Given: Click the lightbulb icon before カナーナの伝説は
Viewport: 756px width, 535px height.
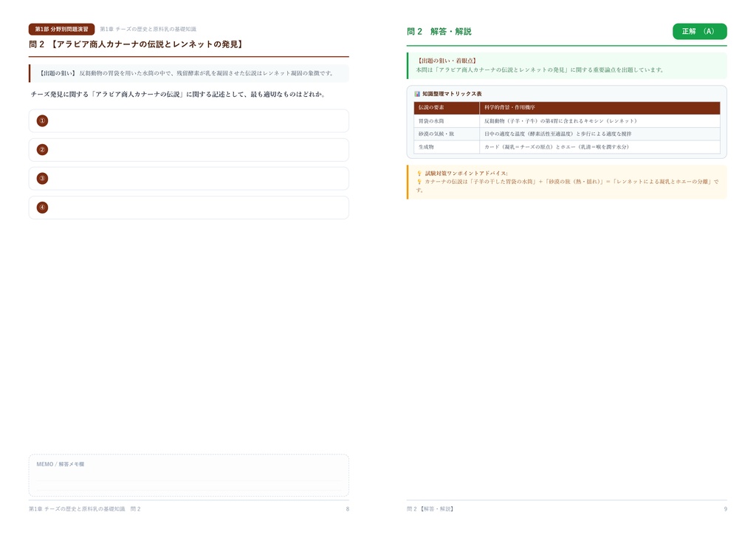Looking at the screenshot, I should (419, 182).
